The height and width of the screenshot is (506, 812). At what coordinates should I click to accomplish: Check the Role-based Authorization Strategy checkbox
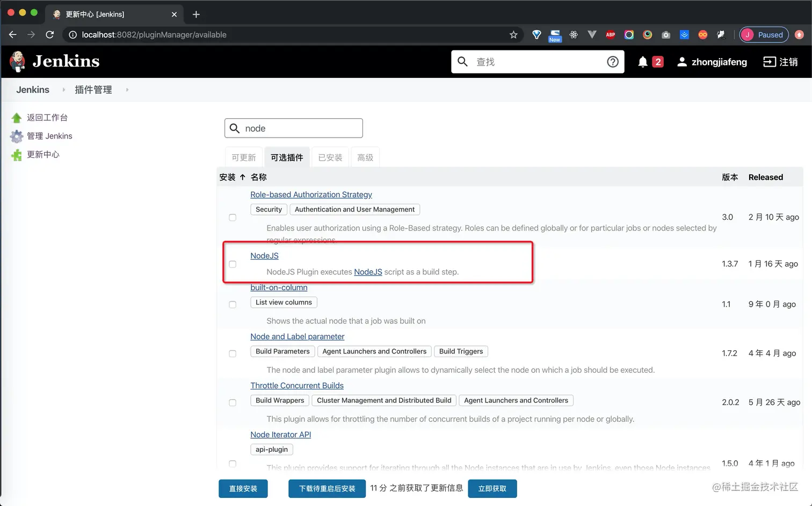click(x=233, y=218)
